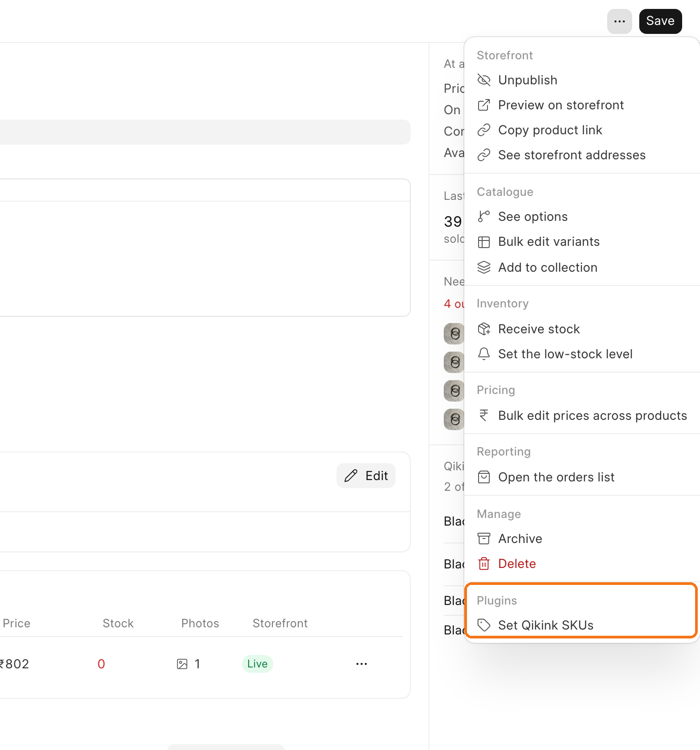Screen dimensions: 700x750
Task: Click the Live storefront status badge
Action: pos(258,664)
